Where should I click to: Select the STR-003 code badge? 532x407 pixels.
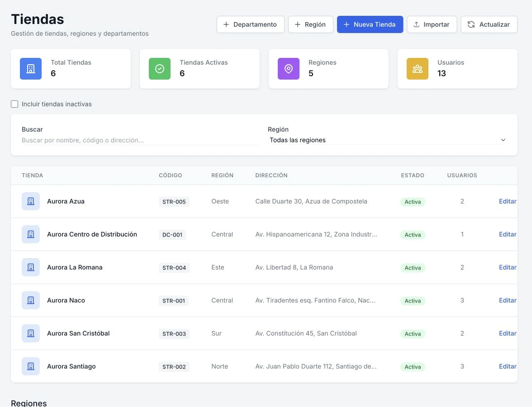click(x=174, y=334)
